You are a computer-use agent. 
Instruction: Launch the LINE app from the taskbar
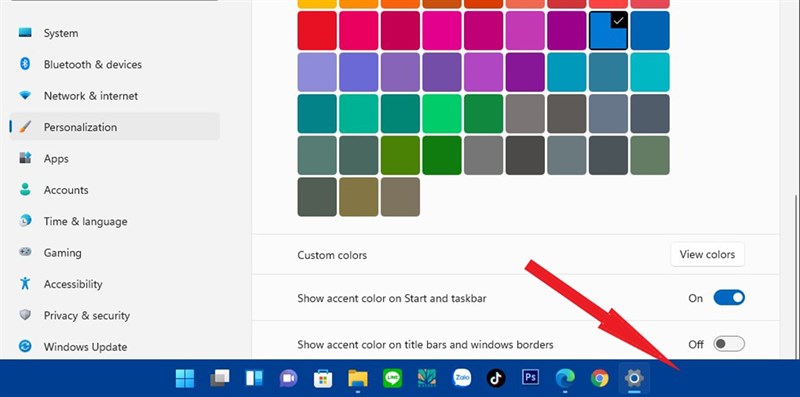coord(392,378)
